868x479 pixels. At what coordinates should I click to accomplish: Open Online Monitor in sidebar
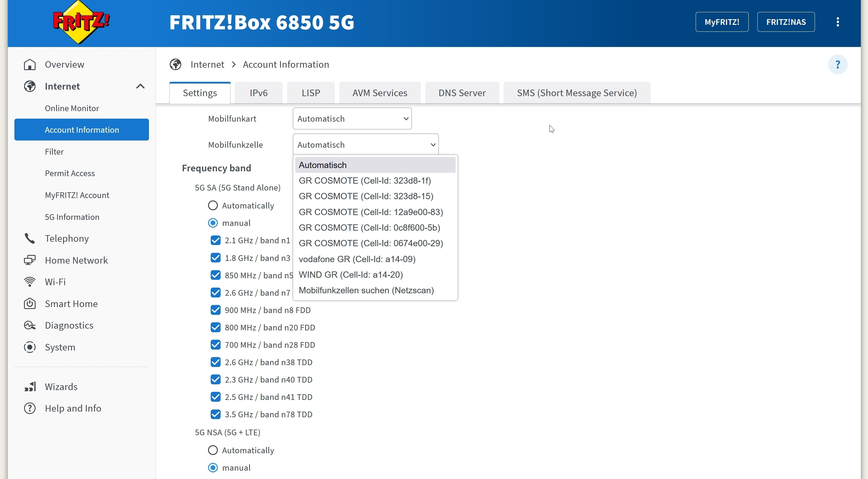pos(82,108)
